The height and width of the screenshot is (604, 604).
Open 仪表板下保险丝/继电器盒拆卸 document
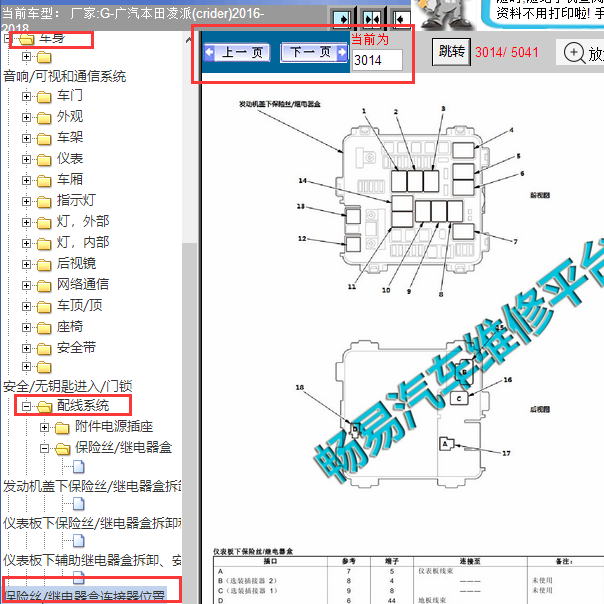pos(92,523)
